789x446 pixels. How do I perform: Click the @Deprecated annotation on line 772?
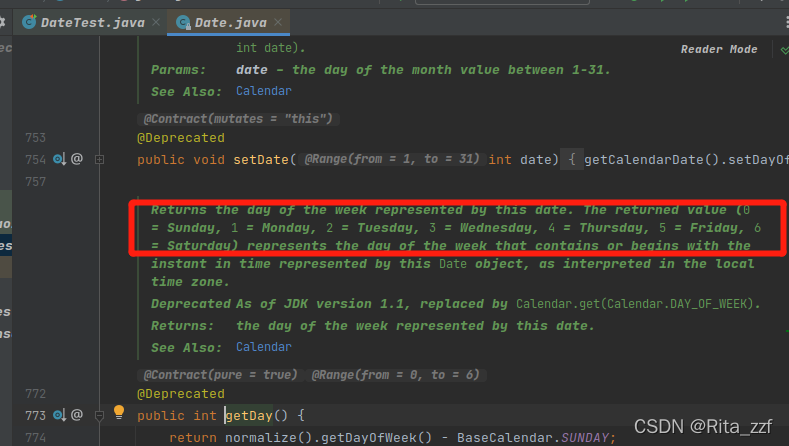pyautogui.click(x=181, y=394)
